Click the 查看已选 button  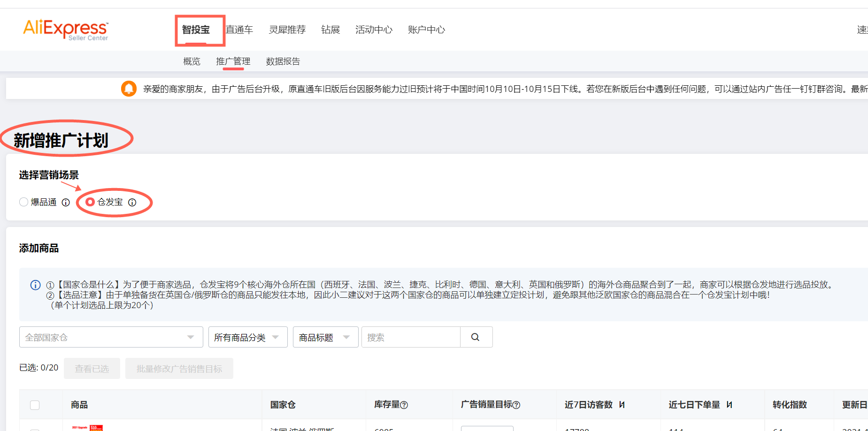tap(92, 369)
